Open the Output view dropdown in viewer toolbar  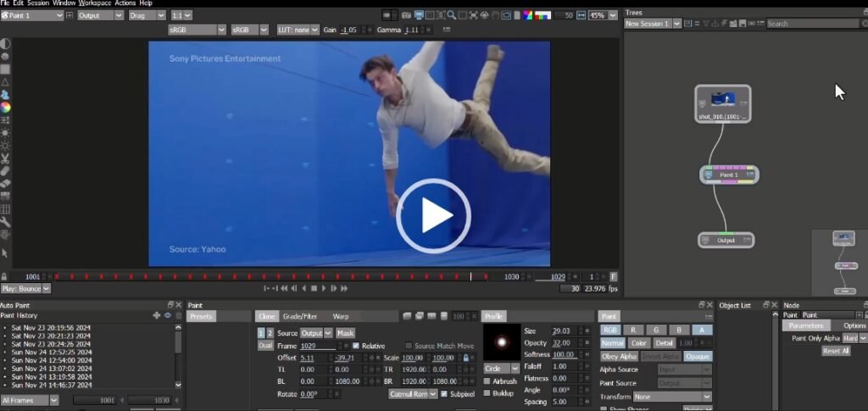point(100,15)
